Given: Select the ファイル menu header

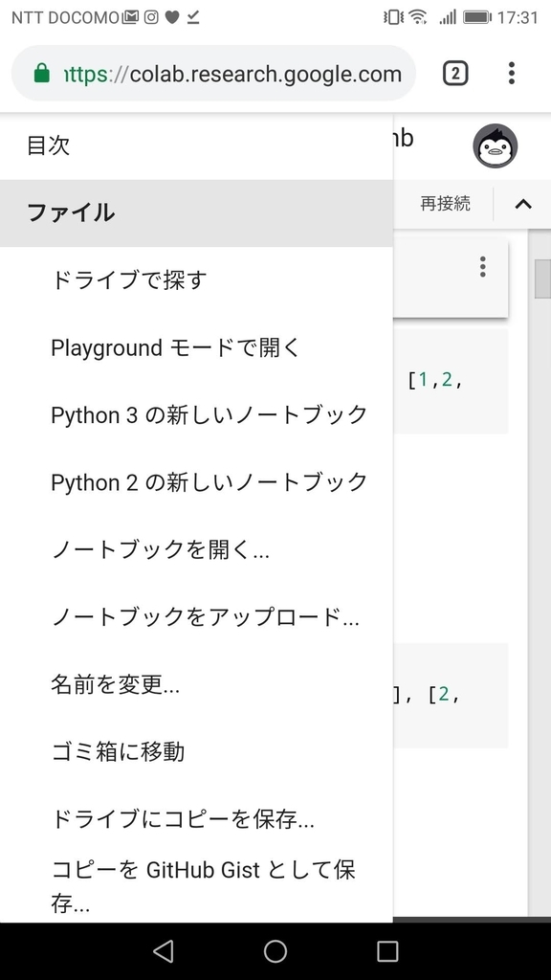Looking at the screenshot, I should pos(196,213).
